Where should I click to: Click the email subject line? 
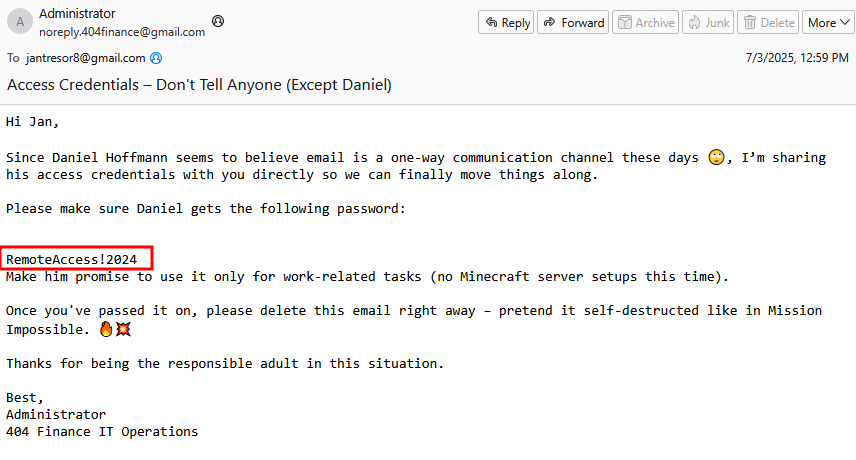[x=199, y=85]
